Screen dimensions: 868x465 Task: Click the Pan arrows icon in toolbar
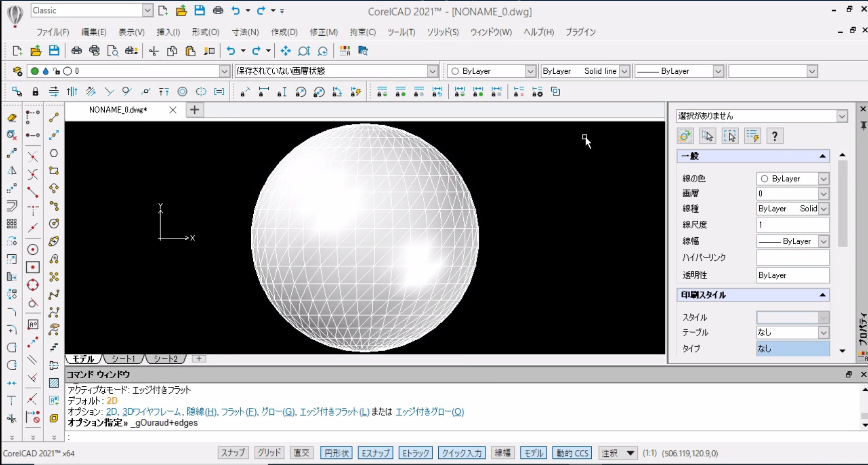286,51
